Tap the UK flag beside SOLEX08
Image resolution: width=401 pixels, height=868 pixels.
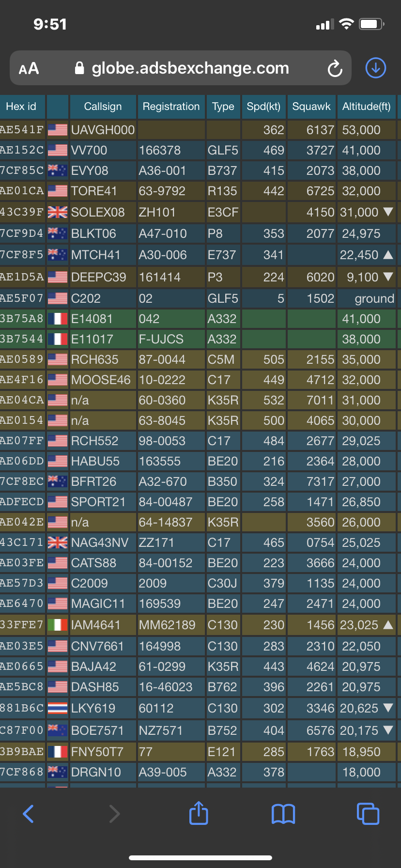click(58, 212)
